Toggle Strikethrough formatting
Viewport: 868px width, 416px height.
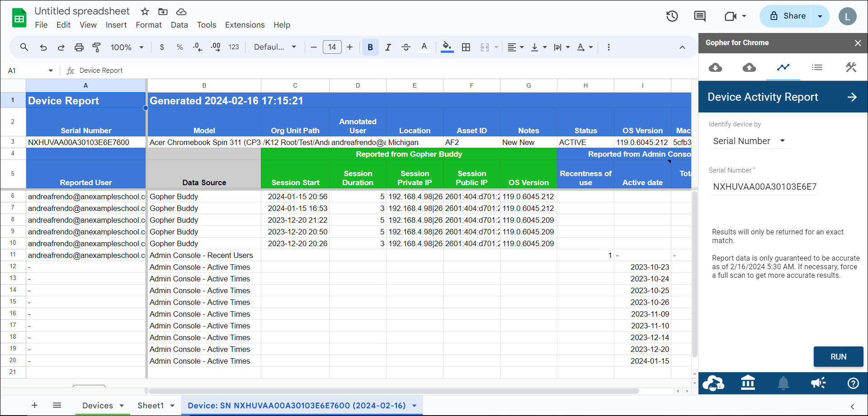406,47
